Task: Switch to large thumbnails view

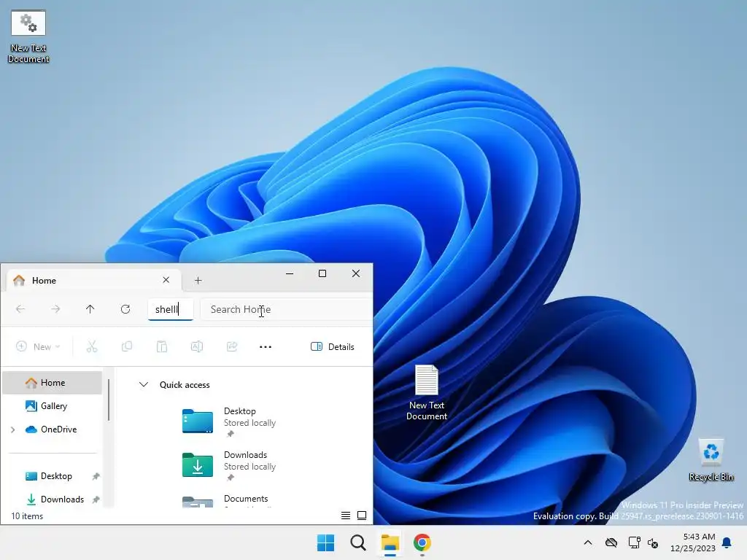Action: point(362,516)
